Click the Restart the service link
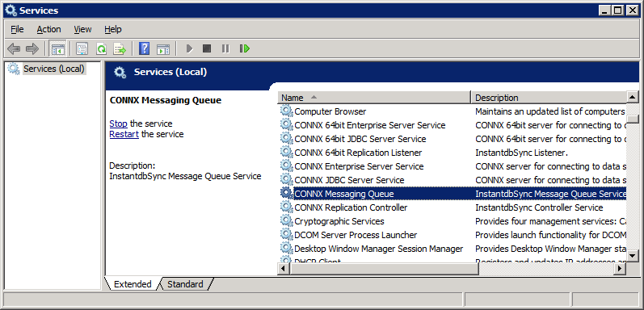 point(124,134)
